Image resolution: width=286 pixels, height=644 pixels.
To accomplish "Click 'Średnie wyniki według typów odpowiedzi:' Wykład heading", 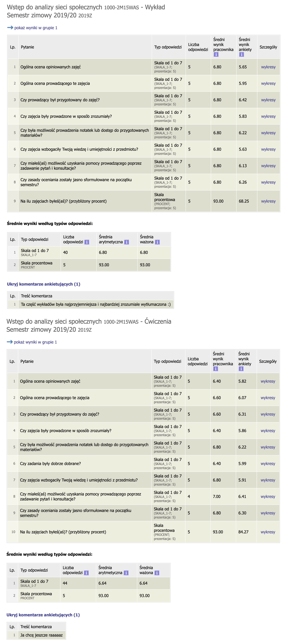I will tap(50, 224).
